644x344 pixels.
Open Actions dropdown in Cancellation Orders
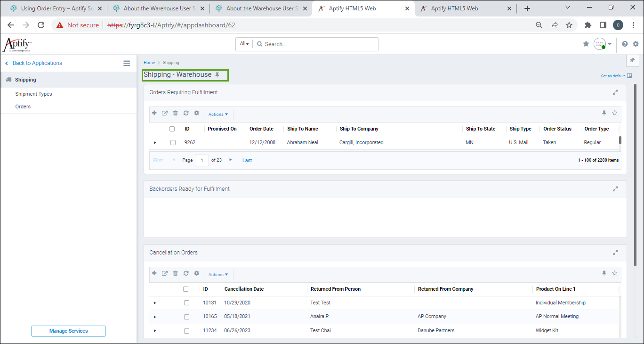pyautogui.click(x=218, y=275)
